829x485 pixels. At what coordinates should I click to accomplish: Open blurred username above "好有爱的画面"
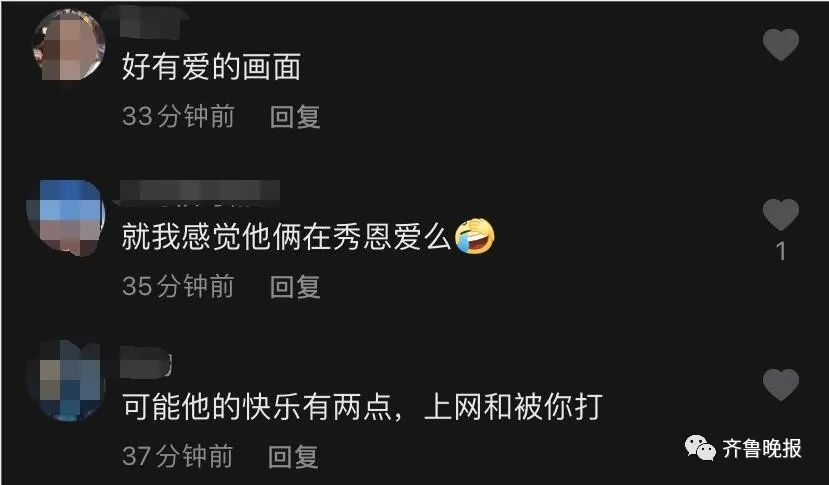point(151,23)
